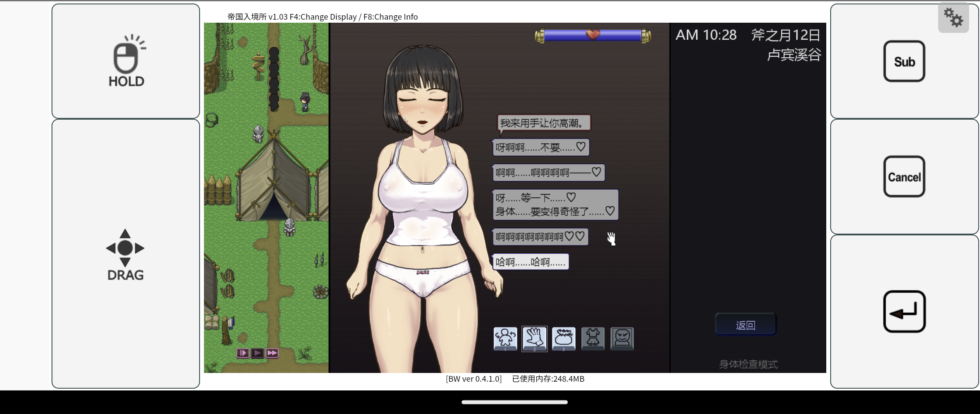Click the hand cursor on the character's side
The image size is (980, 414).
[612, 238]
